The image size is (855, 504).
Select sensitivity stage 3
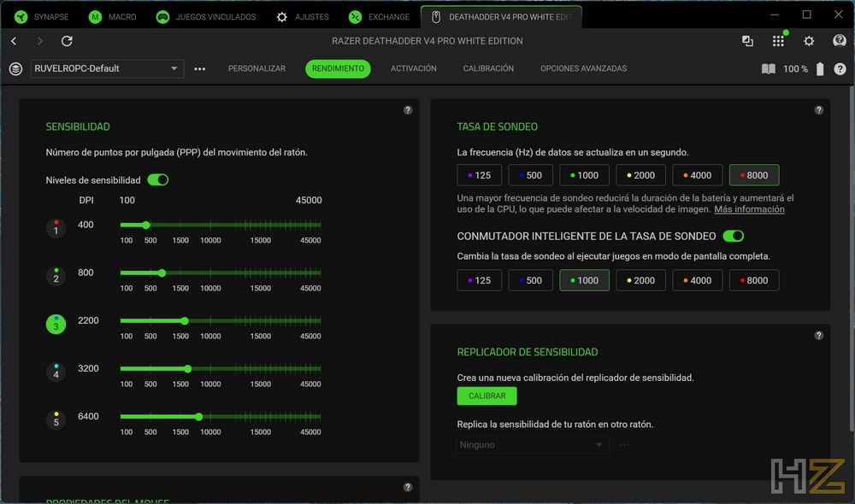56,325
